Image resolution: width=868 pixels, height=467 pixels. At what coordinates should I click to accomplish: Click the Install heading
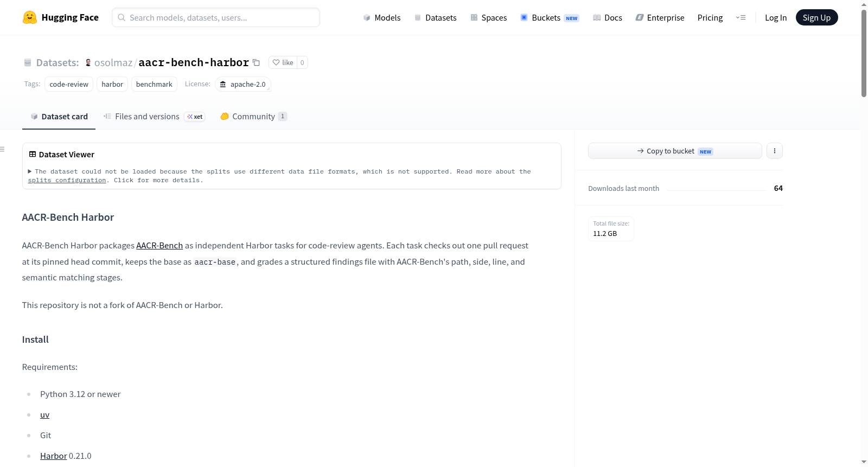click(x=35, y=340)
